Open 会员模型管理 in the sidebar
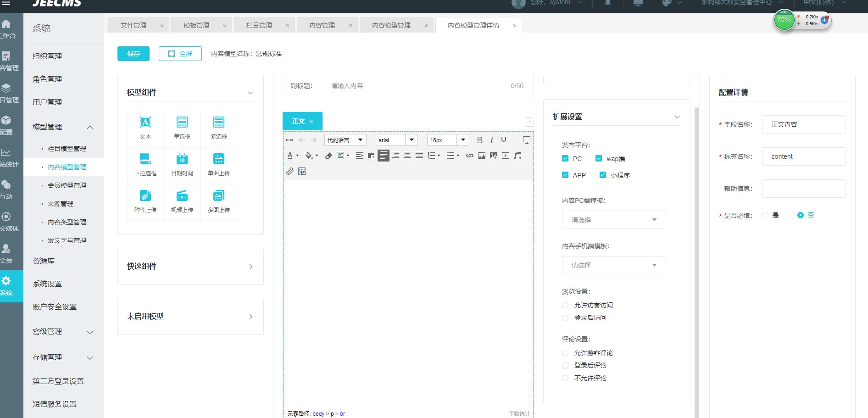The image size is (868, 418). [67, 185]
